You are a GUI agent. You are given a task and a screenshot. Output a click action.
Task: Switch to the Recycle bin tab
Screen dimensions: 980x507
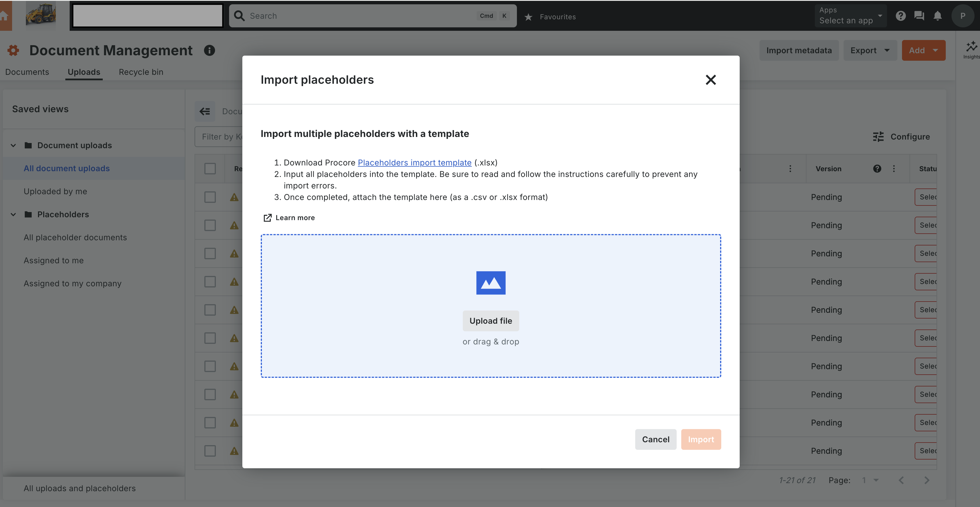[x=141, y=72]
